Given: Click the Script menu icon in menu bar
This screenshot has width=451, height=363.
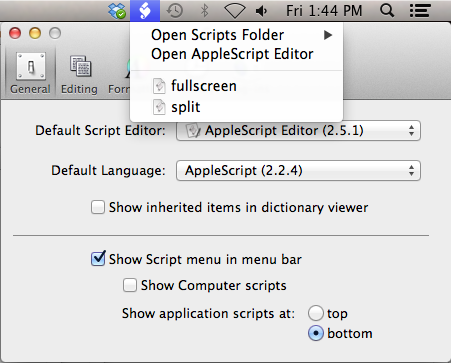Looking at the screenshot, I should tap(145, 11).
